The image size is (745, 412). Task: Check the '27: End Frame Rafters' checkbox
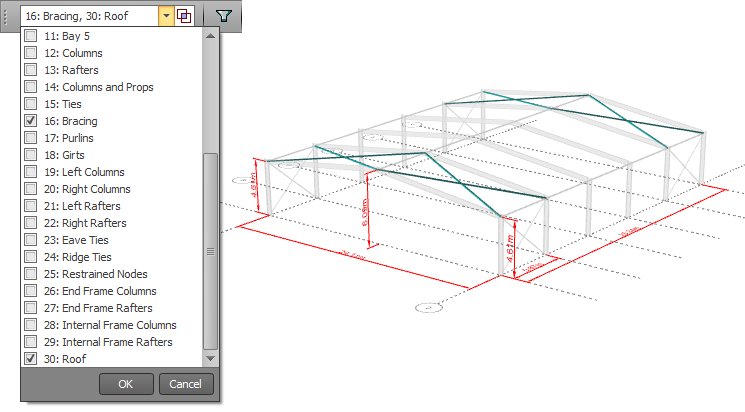30,307
